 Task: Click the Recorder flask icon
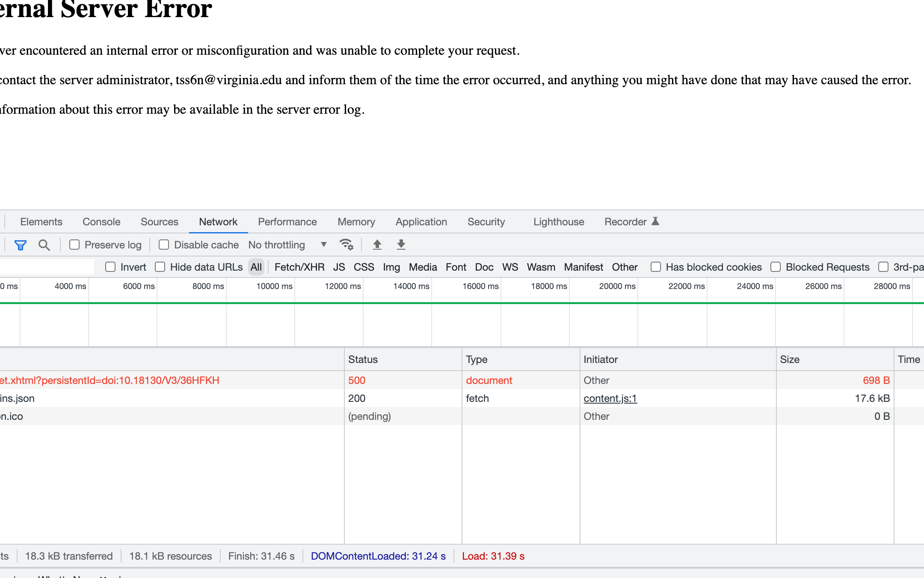tap(655, 221)
